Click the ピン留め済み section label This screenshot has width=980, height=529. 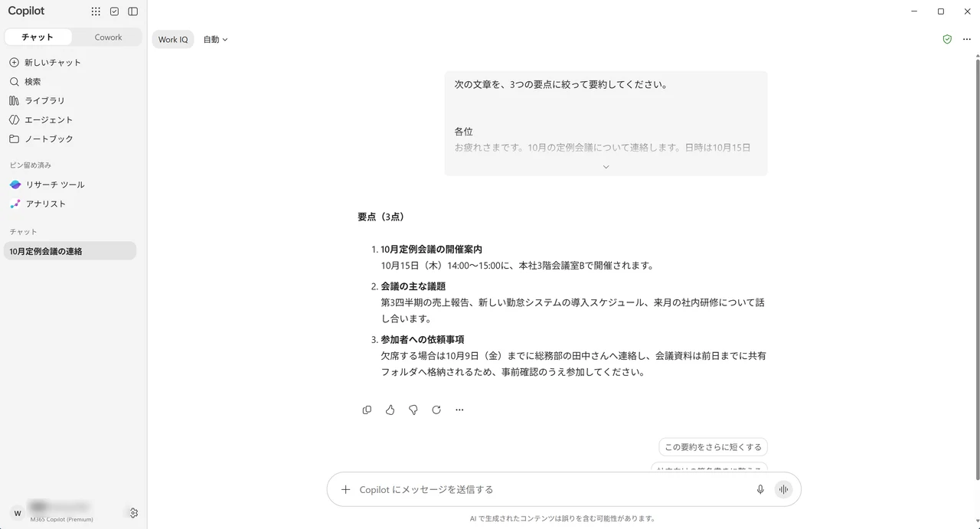click(x=31, y=165)
